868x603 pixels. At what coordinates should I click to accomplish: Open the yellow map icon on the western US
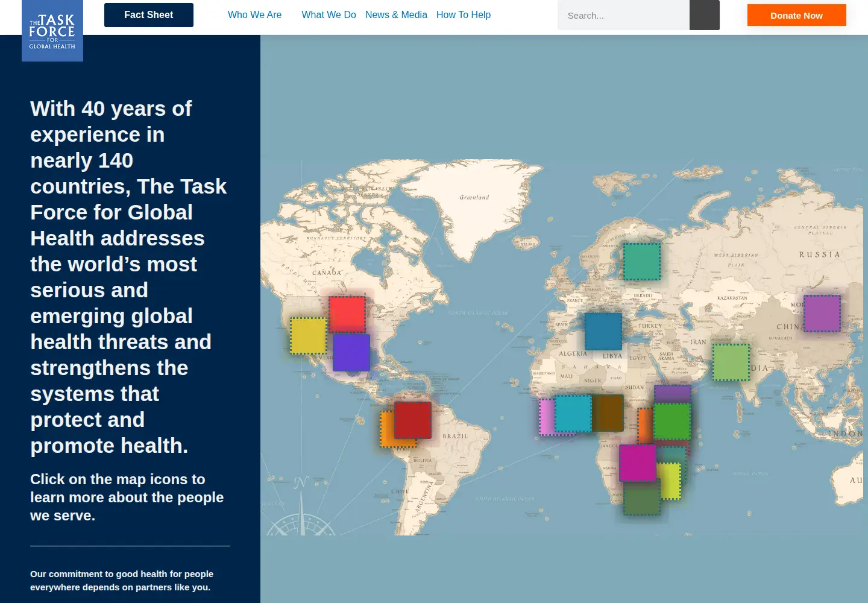pos(309,336)
